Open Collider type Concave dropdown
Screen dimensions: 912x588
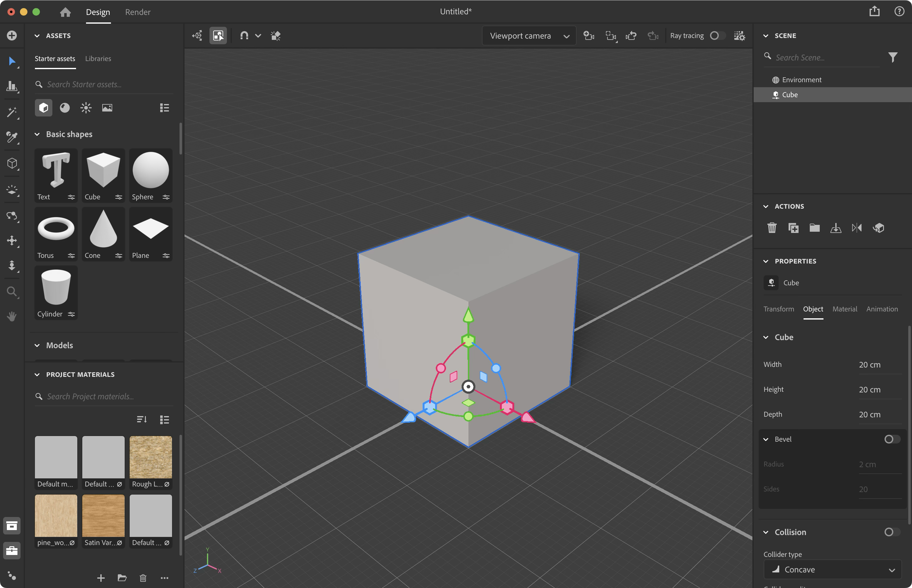(x=832, y=569)
